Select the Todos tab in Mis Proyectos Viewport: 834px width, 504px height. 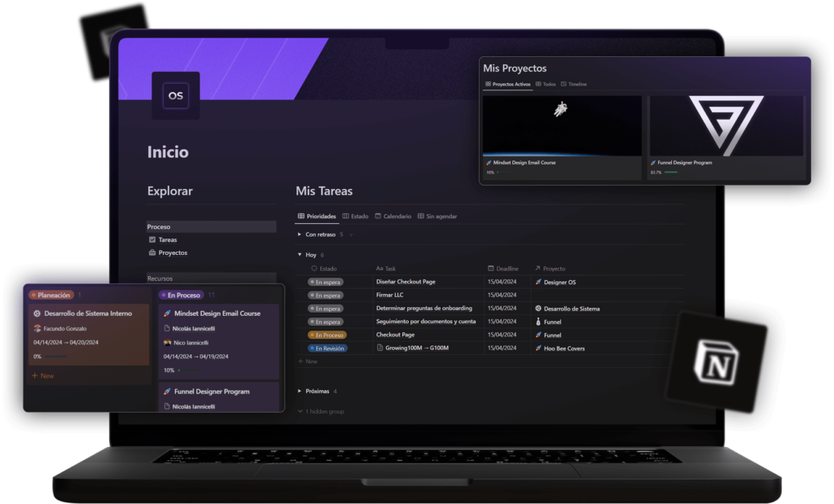546,84
